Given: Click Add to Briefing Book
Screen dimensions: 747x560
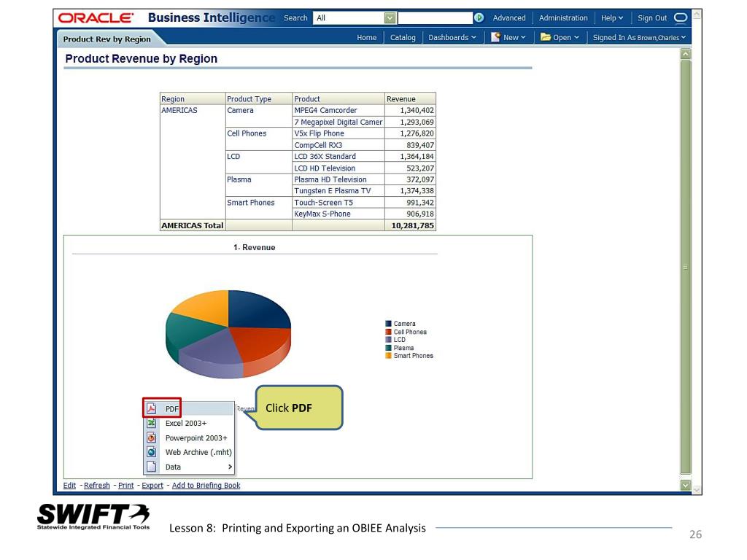Looking at the screenshot, I should pos(206,485).
